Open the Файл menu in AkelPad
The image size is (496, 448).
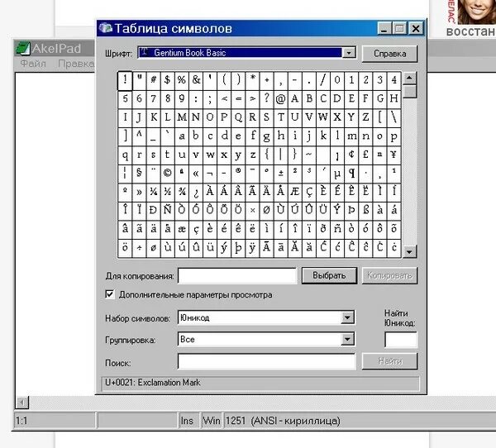(x=33, y=64)
